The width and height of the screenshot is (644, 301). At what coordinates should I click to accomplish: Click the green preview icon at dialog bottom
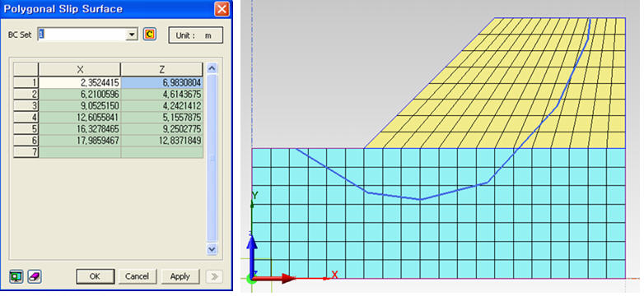click(16, 276)
